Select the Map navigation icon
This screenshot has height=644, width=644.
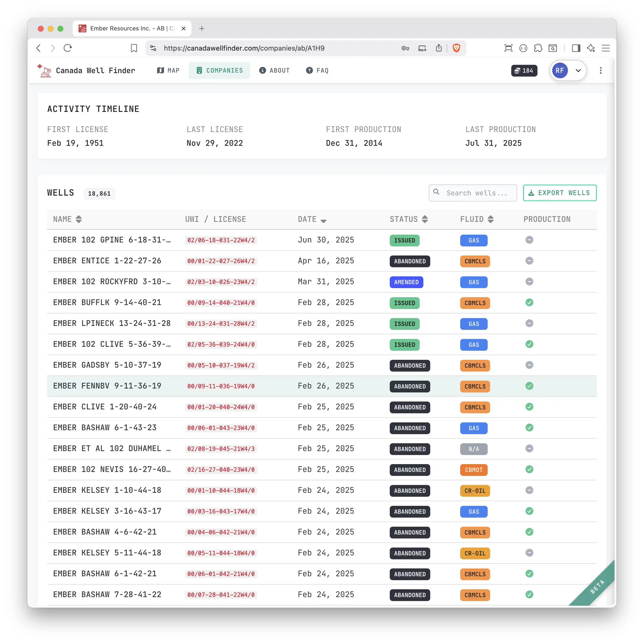(x=161, y=70)
